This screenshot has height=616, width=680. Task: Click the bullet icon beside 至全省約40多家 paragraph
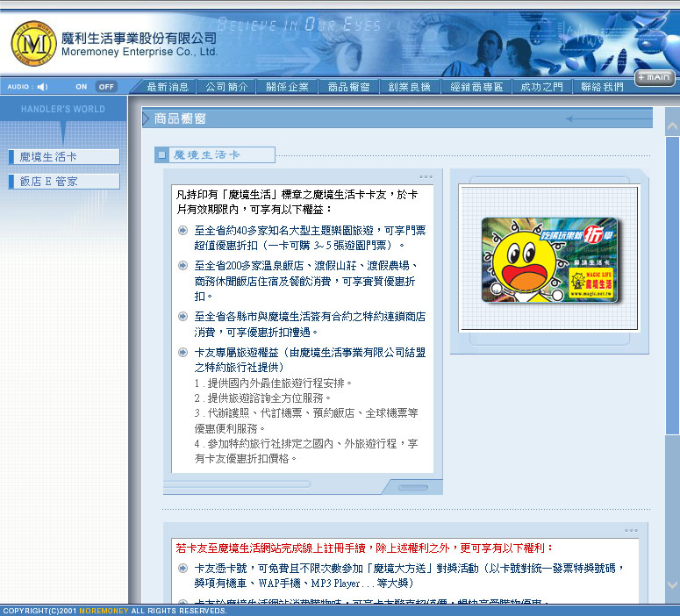(183, 231)
